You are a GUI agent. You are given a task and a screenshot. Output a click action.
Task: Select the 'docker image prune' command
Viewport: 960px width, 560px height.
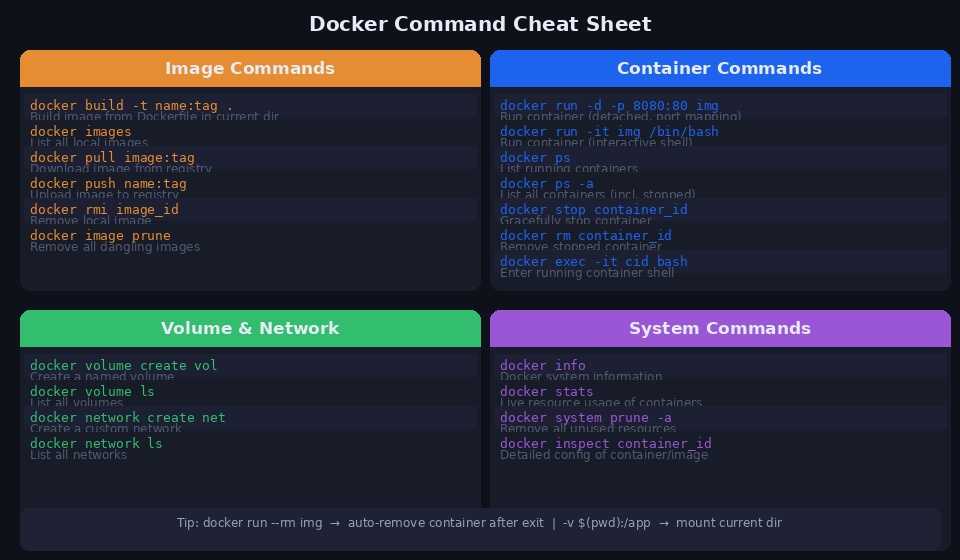coord(100,236)
